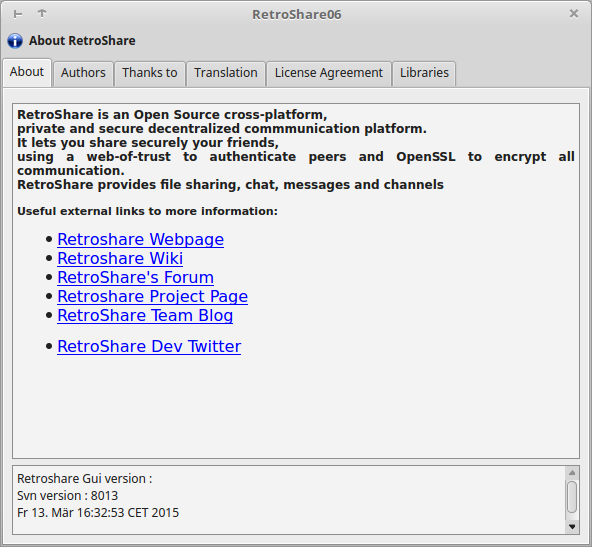
Task: Open the Retroshare Webpage link
Action: (x=140, y=239)
